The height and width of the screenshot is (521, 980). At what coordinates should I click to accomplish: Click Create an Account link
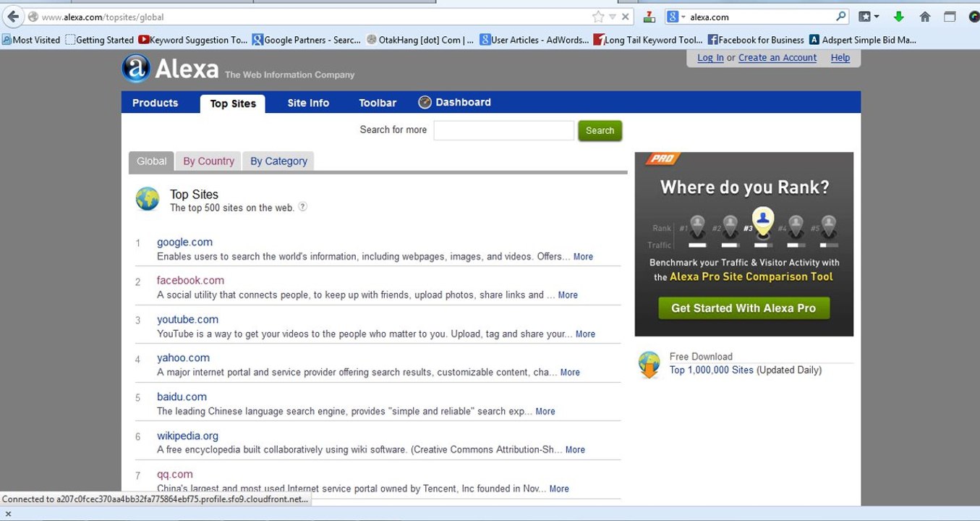(x=777, y=58)
